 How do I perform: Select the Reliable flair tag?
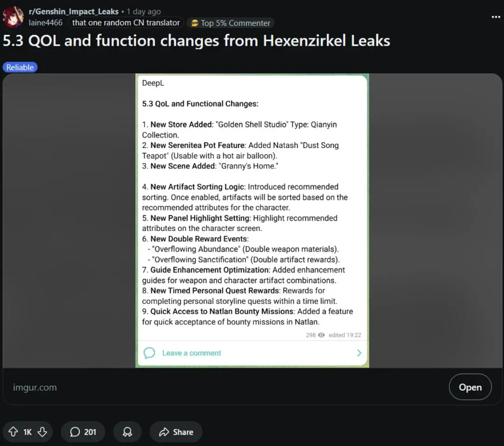click(20, 68)
